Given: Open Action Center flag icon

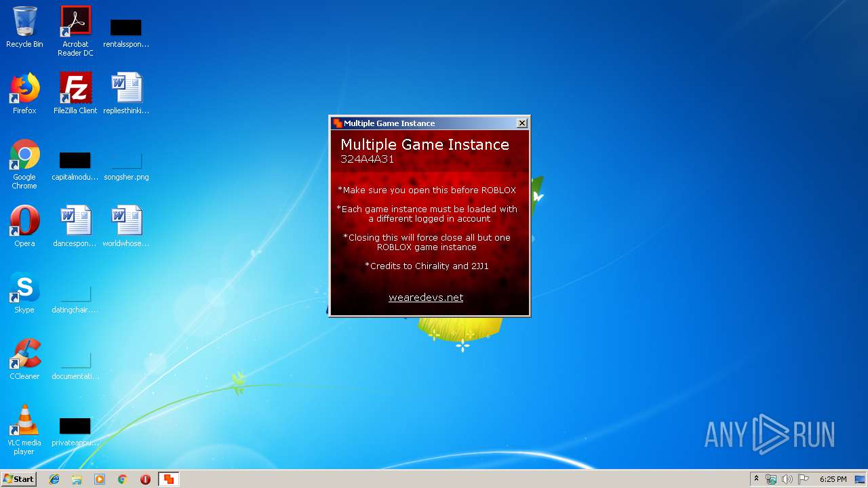Looking at the screenshot, I should pos(804,479).
